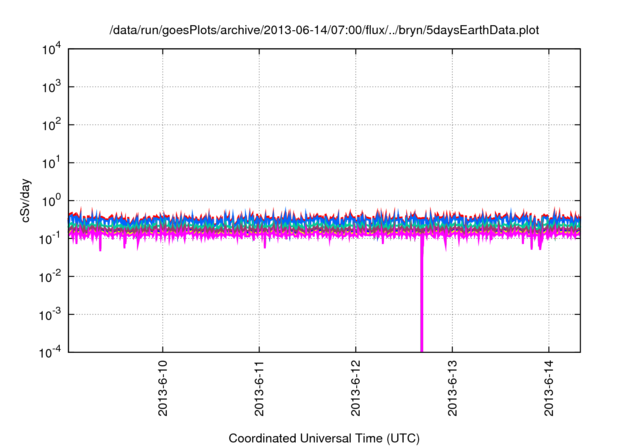Click the 10^2 y-axis tick label

click(51, 125)
